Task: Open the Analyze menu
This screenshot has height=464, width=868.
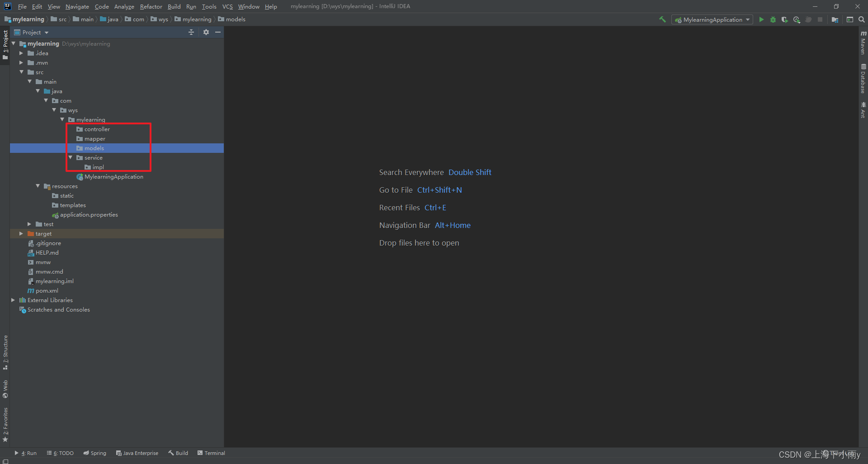Action: click(x=124, y=6)
